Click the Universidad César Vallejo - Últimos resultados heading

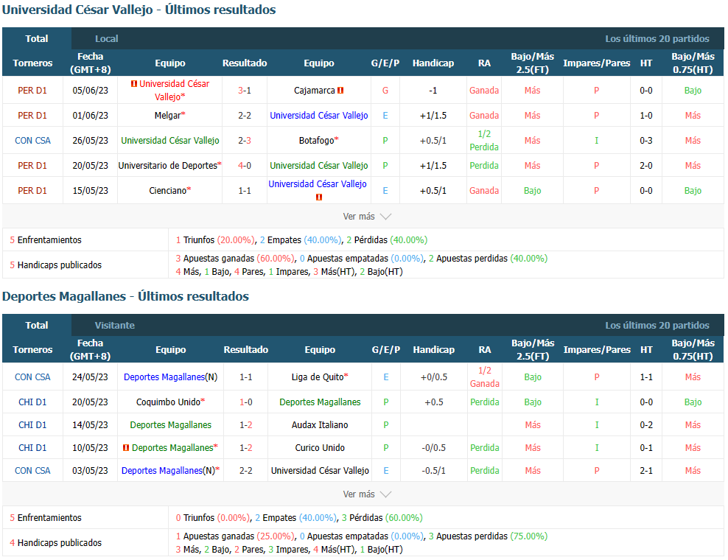pyautogui.click(x=139, y=10)
